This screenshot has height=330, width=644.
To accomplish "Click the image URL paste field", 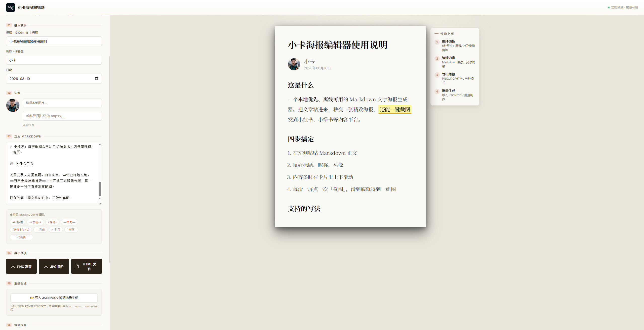I will click(62, 116).
